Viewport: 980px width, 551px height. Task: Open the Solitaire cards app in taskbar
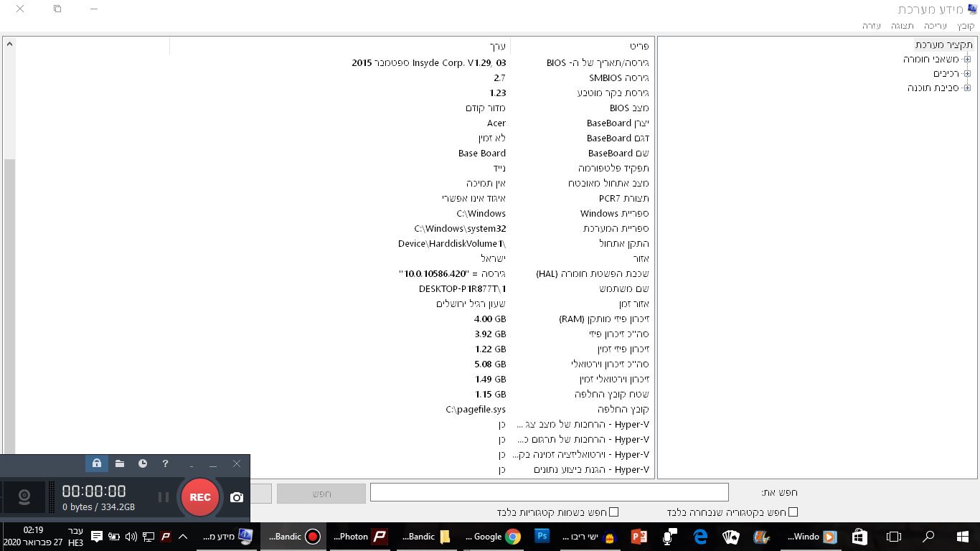pos(730,537)
